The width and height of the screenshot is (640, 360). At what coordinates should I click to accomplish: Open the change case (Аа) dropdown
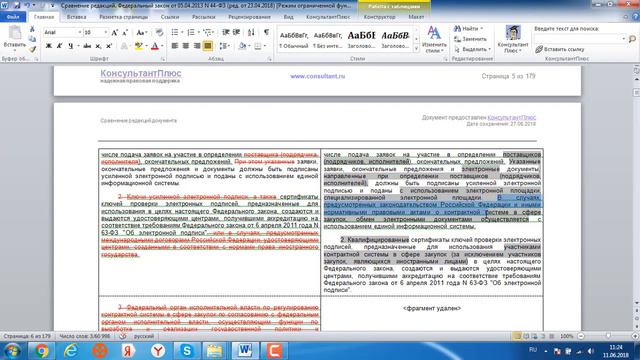tap(141, 32)
